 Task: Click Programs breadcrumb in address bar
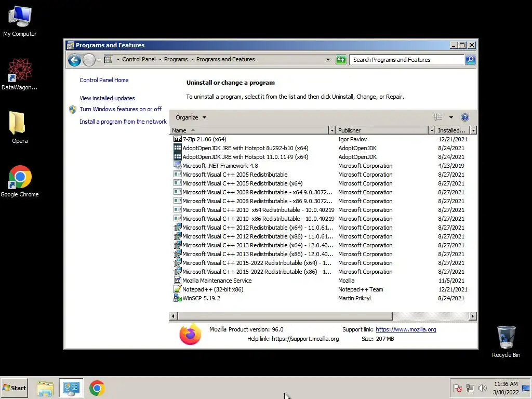click(x=176, y=59)
